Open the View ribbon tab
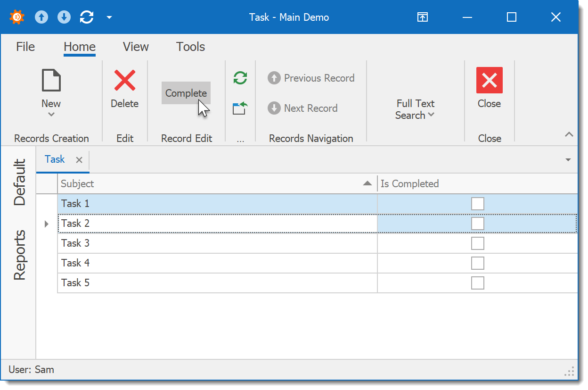 tap(136, 47)
